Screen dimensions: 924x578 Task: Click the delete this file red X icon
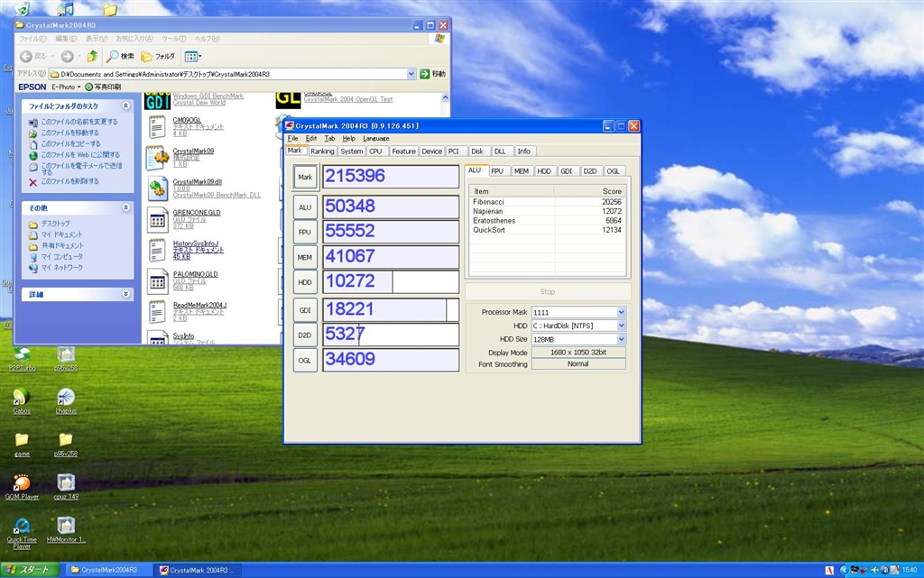click(x=33, y=182)
